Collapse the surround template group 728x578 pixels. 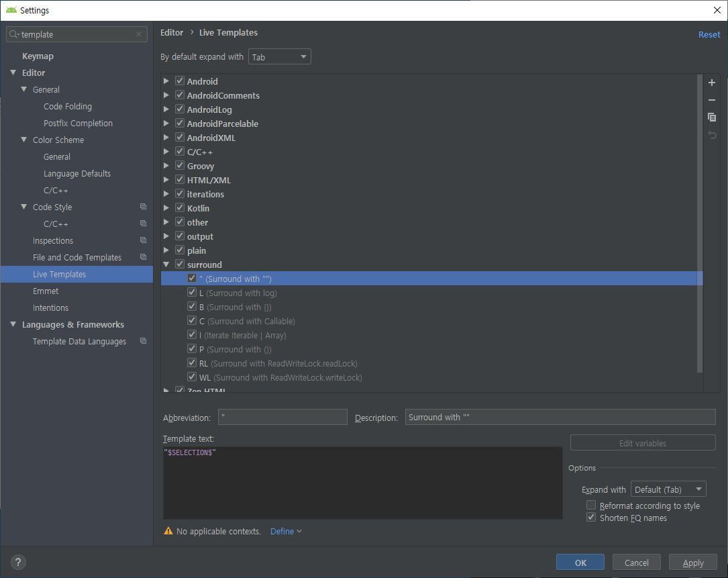coord(166,264)
